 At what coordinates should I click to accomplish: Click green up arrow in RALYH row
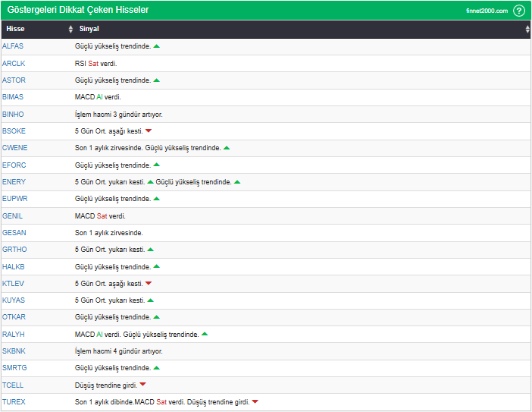(205, 334)
